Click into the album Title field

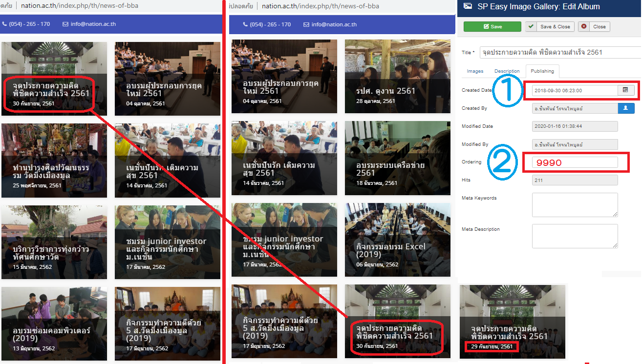point(560,52)
